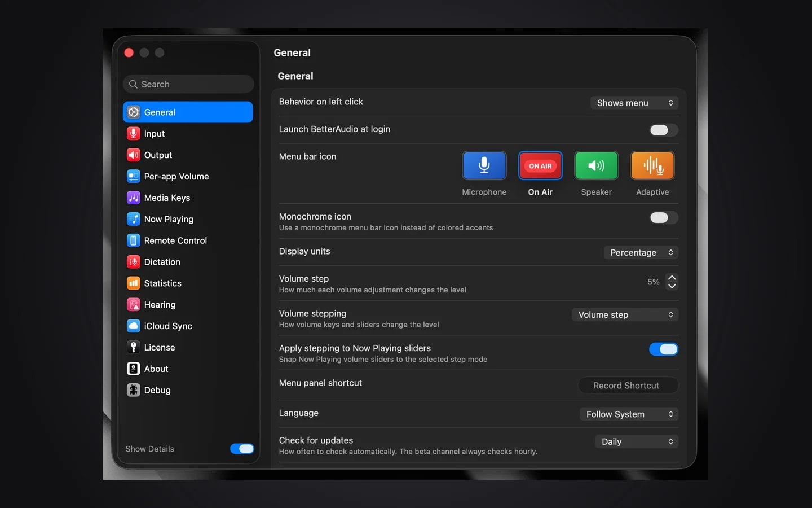Disable Apply stepping to Now Playing sliders
812x508 pixels.
pyautogui.click(x=663, y=349)
